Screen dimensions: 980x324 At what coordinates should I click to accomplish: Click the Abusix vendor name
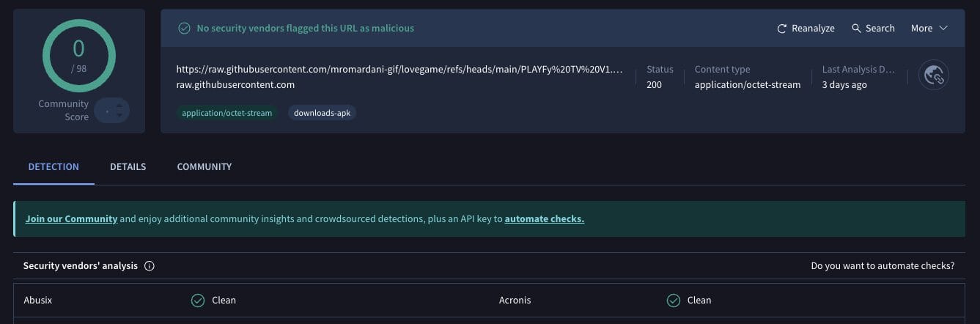click(x=38, y=300)
